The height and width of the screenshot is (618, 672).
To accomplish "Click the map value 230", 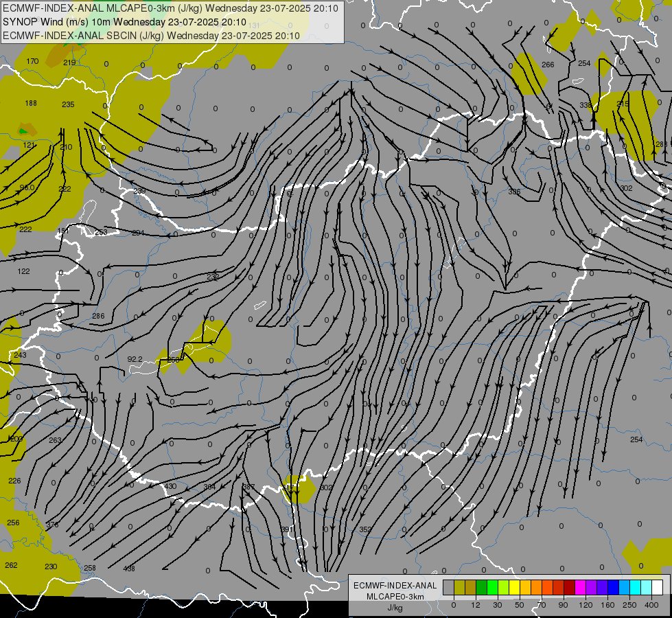I will pyautogui.click(x=51, y=566).
